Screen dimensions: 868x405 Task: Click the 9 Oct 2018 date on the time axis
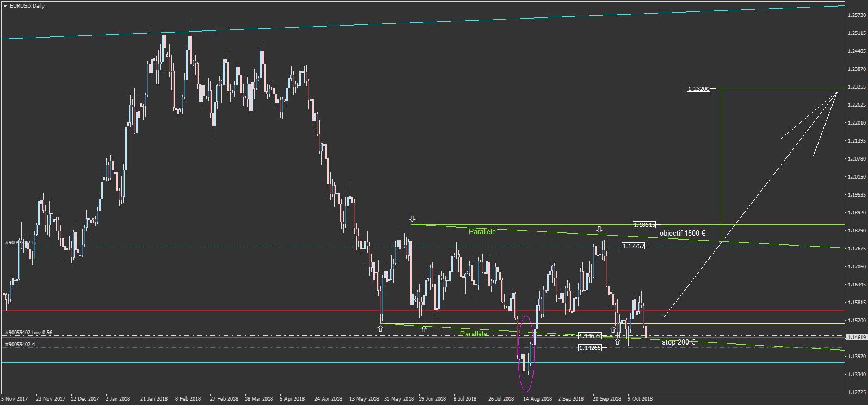tap(640, 398)
